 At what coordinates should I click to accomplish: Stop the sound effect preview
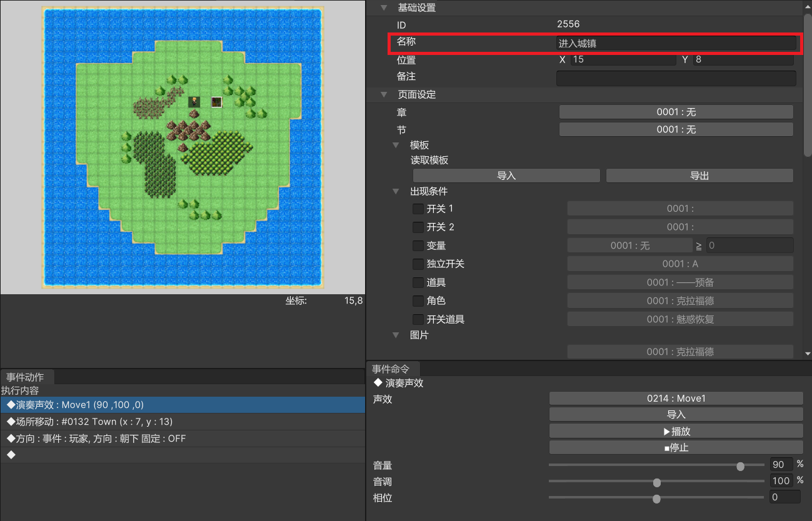pos(676,448)
